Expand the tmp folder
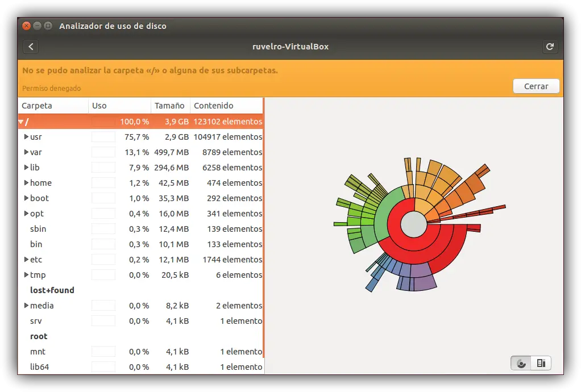The width and height of the screenshot is (581, 392). click(26, 274)
